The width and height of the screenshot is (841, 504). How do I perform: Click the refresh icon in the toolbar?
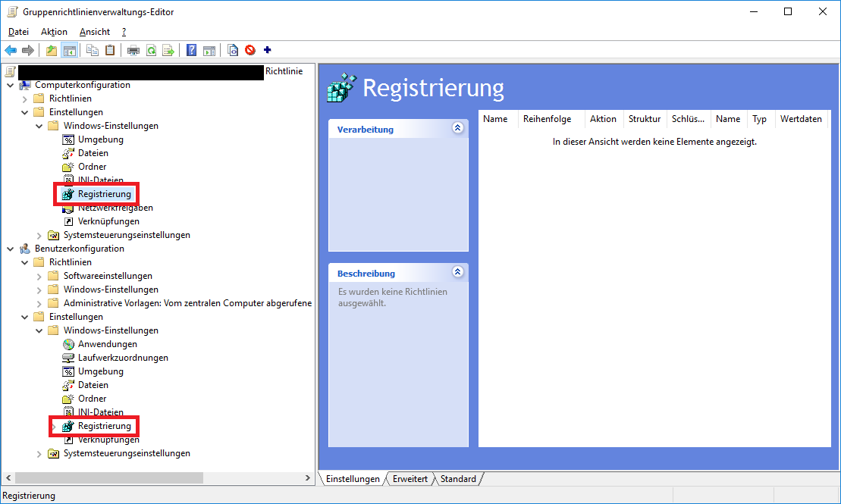click(x=151, y=50)
